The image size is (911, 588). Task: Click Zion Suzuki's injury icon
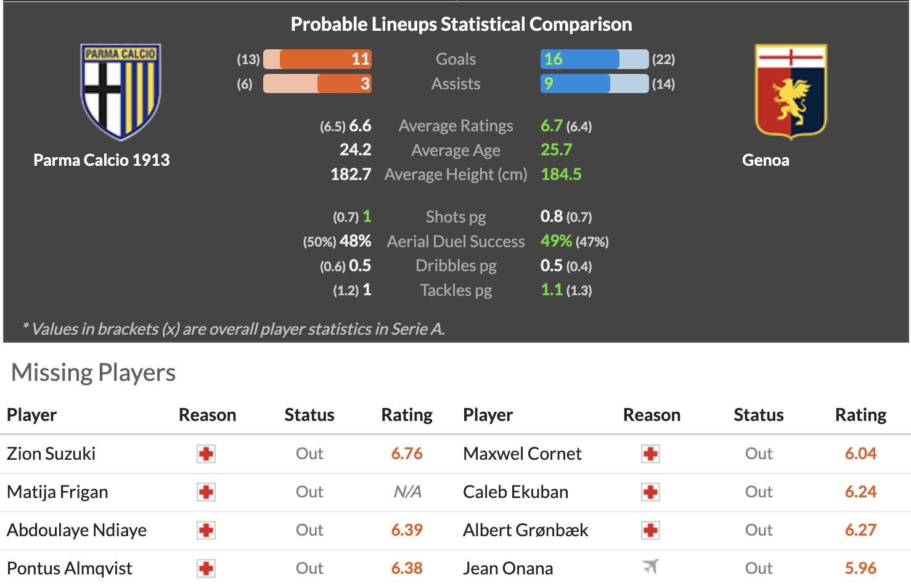206,454
